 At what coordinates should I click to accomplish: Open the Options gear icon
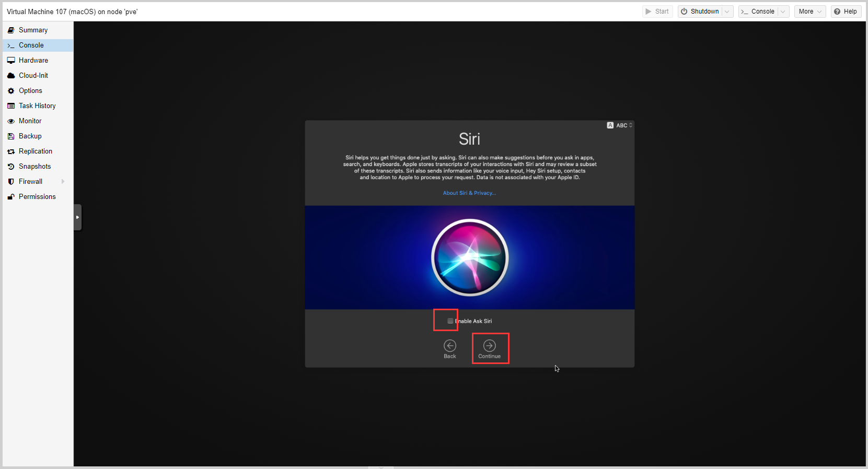coord(11,91)
